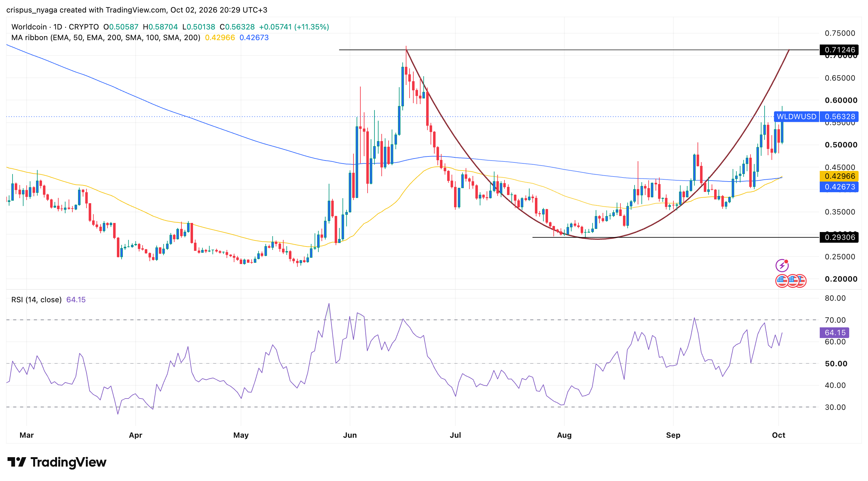This screenshot has height=481, width=868.
Task: Click the 0.29306 support price label
Action: [x=839, y=237]
